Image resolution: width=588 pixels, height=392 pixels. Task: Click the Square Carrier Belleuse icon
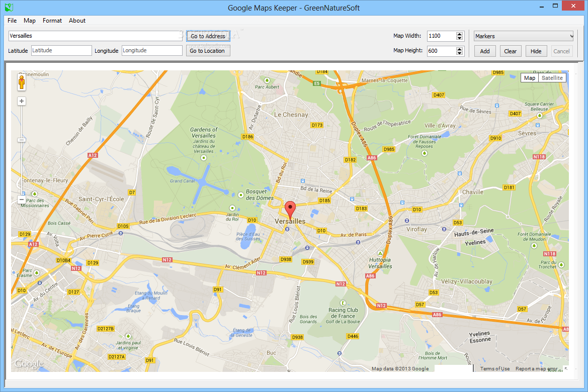(x=540, y=116)
